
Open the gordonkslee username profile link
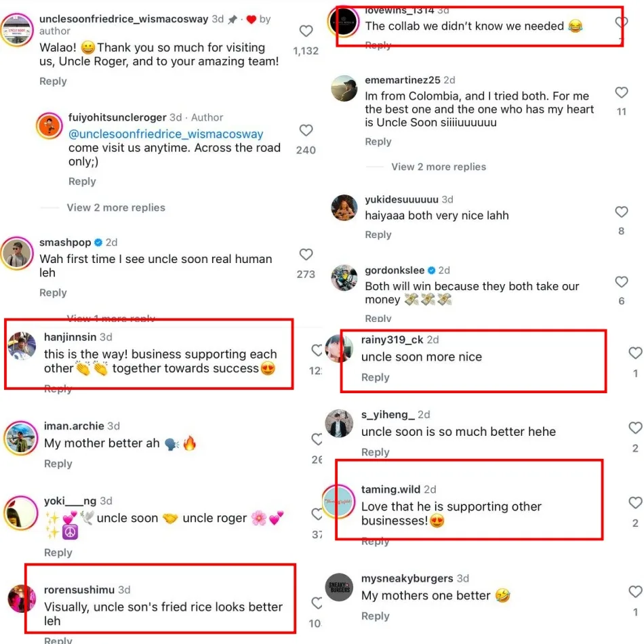(x=395, y=270)
